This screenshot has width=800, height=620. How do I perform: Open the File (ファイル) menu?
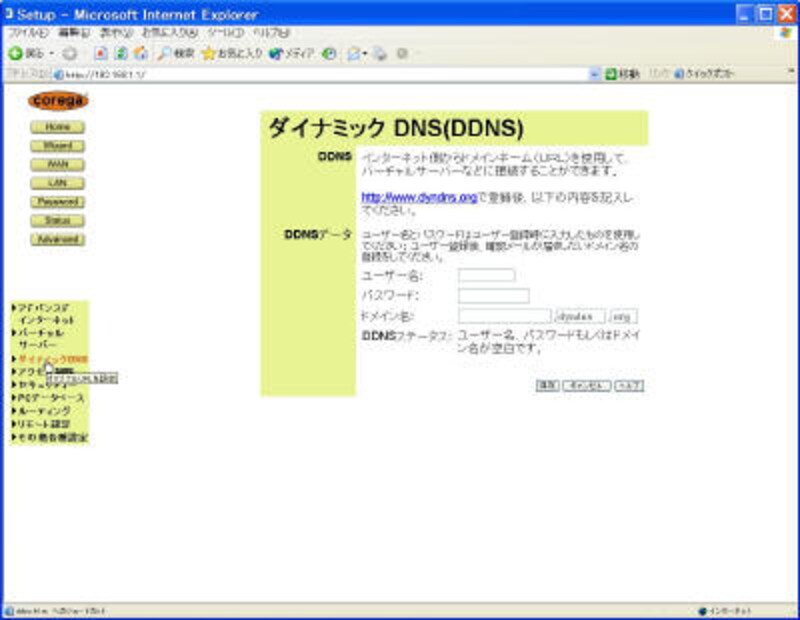pyautogui.click(x=22, y=33)
